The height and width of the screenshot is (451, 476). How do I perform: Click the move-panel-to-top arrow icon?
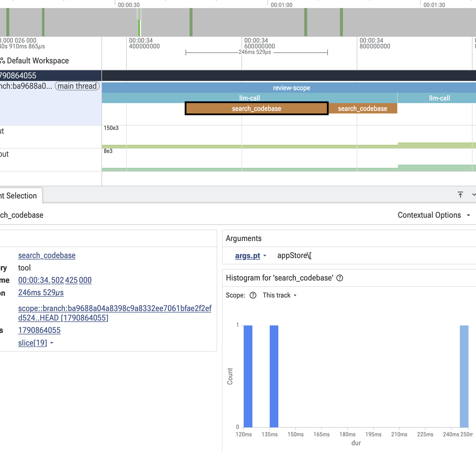[x=460, y=195]
